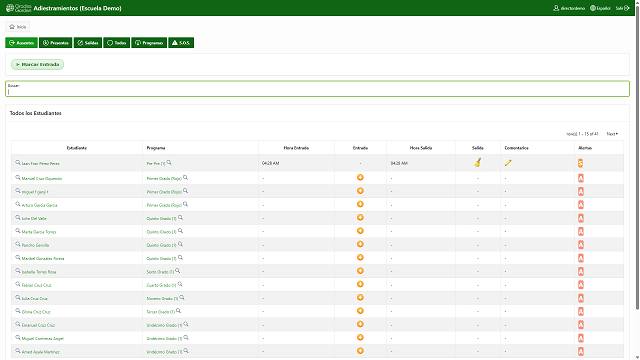Switch to the Todos tab
Viewport: 640px width, 360px height.
click(117, 43)
